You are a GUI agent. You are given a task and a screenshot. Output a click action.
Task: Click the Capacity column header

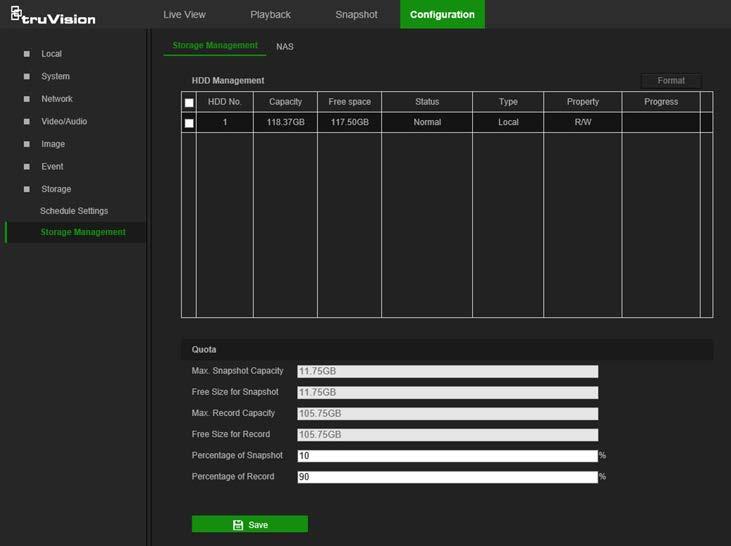point(285,102)
